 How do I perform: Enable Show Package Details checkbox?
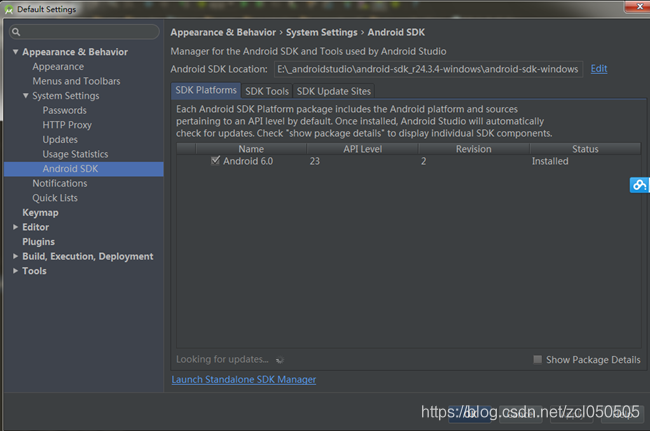pyautogui.click(x=537, y=359)
